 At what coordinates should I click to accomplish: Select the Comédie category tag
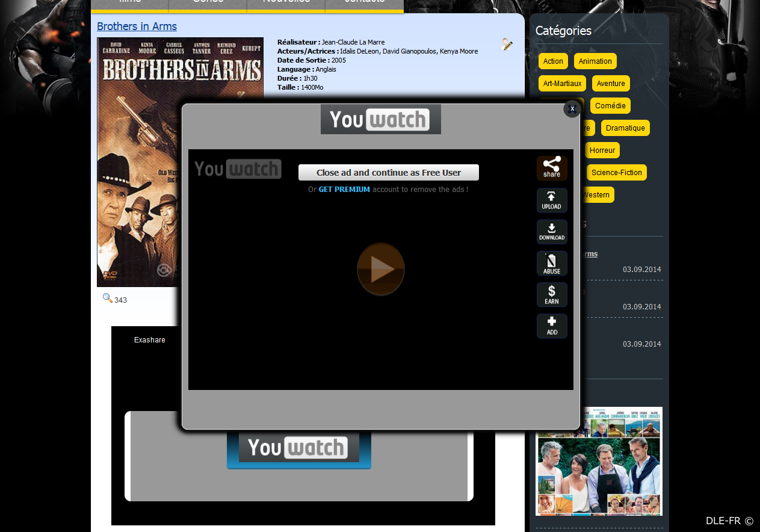(610, 106)
